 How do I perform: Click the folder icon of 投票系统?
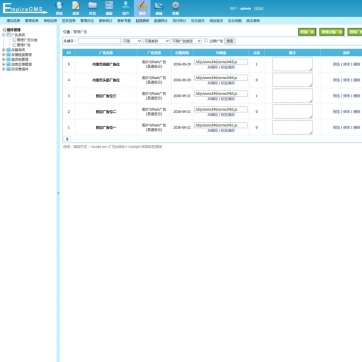click(x=9, y=49)
